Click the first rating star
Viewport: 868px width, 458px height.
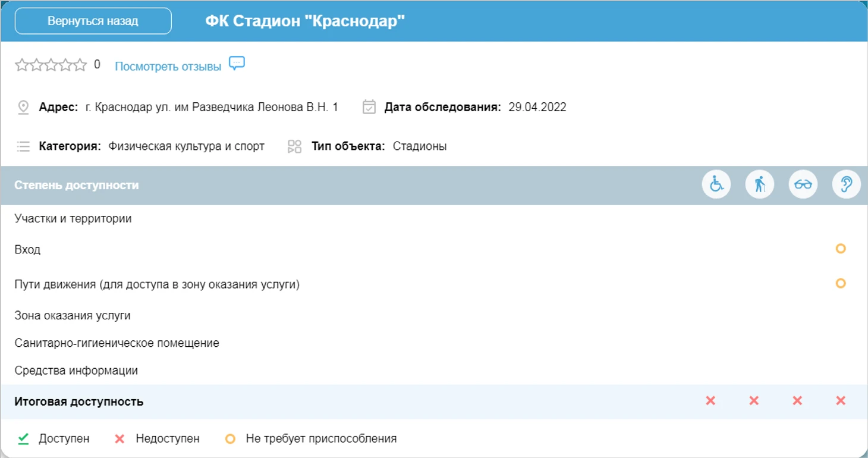tap(22, 65)
